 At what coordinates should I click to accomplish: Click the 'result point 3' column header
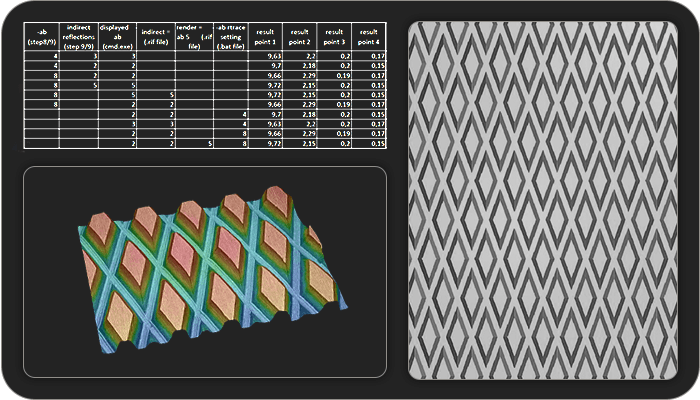click(x=334, y=37)
